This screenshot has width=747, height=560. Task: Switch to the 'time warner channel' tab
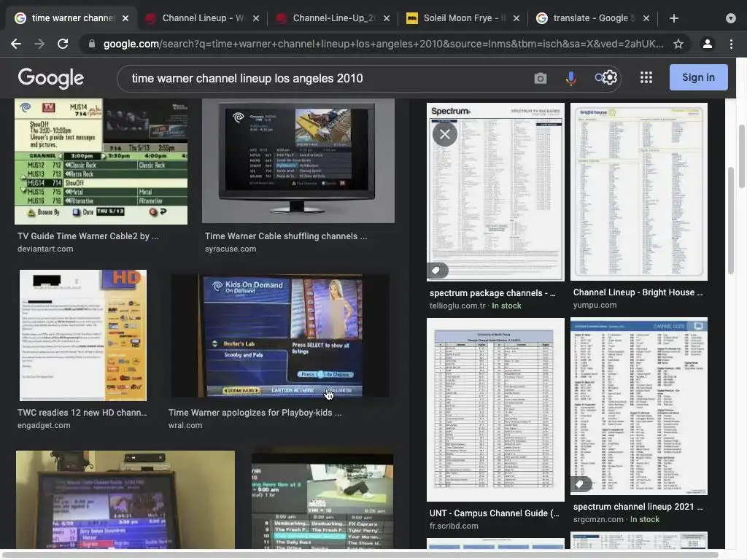(71, 18)
